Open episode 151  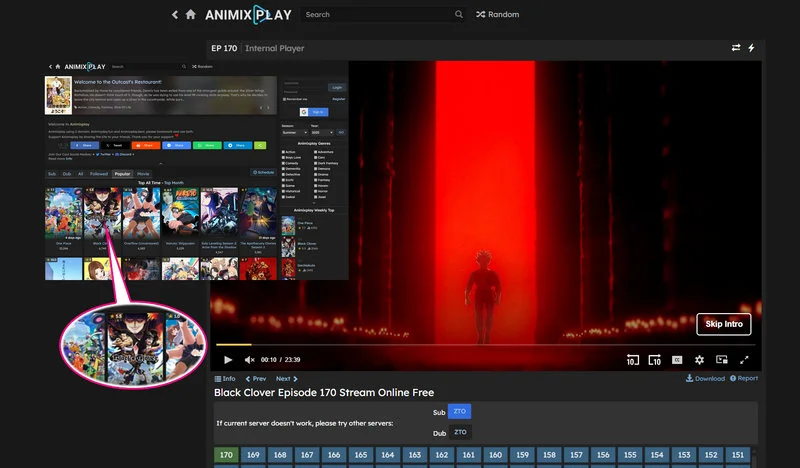[x=738, y=455]
